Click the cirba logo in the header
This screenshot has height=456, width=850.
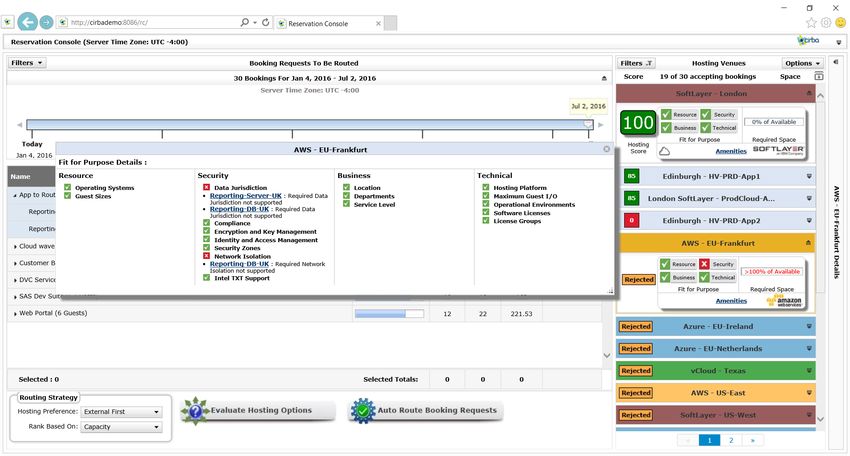[808, 41]
